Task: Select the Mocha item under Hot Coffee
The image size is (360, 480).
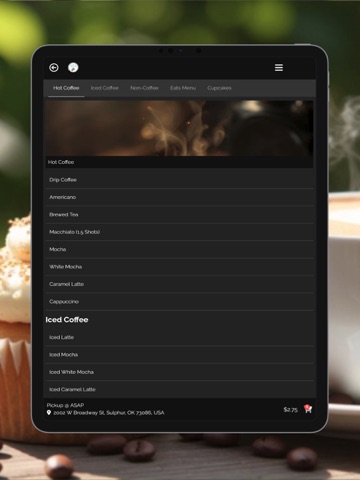Action: 179,249
